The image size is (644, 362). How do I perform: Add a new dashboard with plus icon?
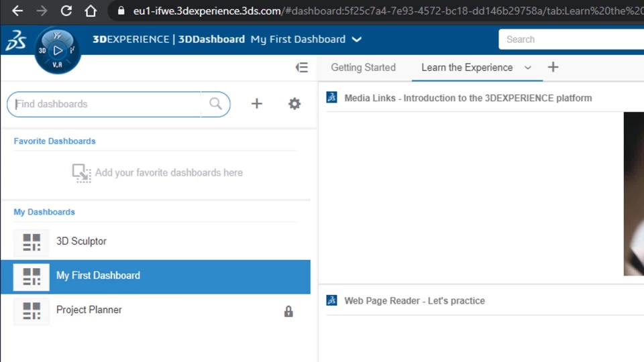click(x=256, y=104)
